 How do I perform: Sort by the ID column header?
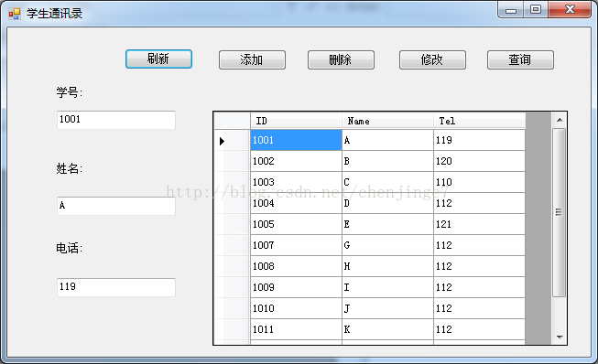tap(296, 121)
